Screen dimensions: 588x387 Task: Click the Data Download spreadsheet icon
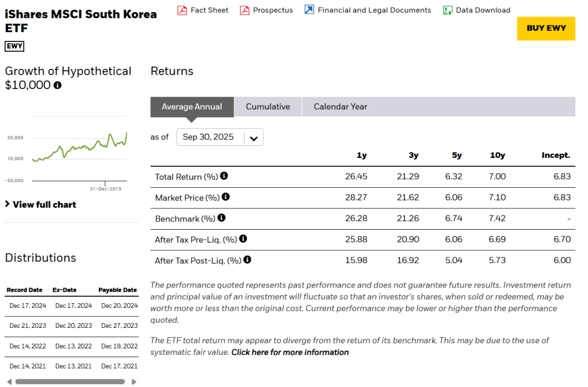coord(447,10)
